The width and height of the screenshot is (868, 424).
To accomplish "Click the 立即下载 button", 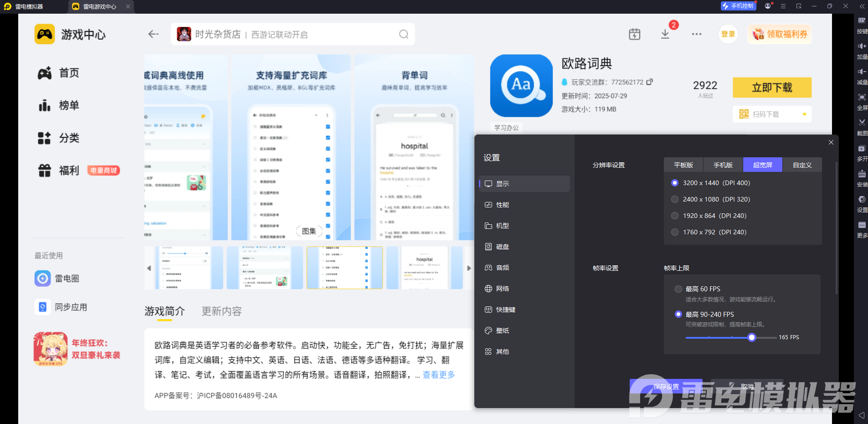I will [772, 88].
